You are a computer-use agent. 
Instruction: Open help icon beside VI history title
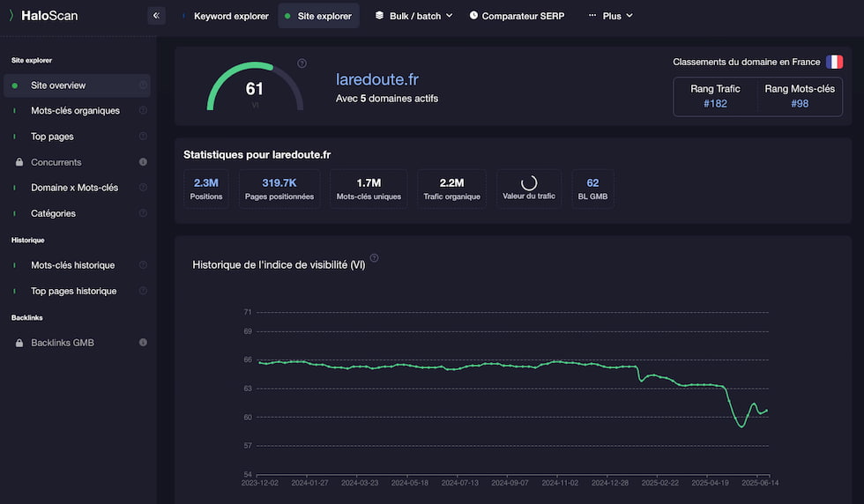point(374,258)
